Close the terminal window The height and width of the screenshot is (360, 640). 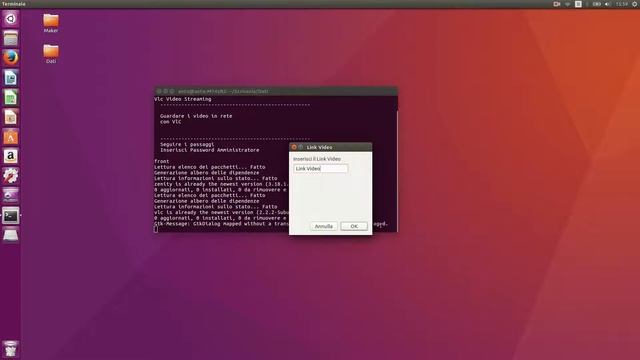159,91
